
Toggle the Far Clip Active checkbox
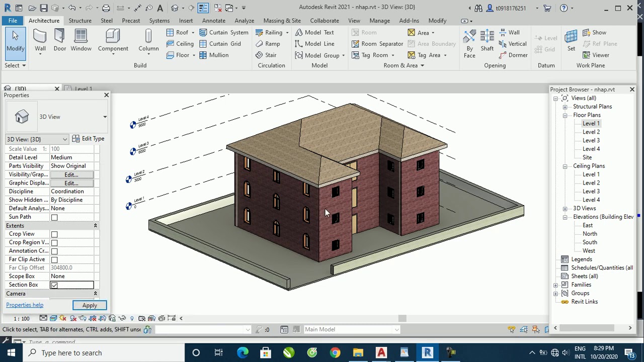tap(54, 260)
